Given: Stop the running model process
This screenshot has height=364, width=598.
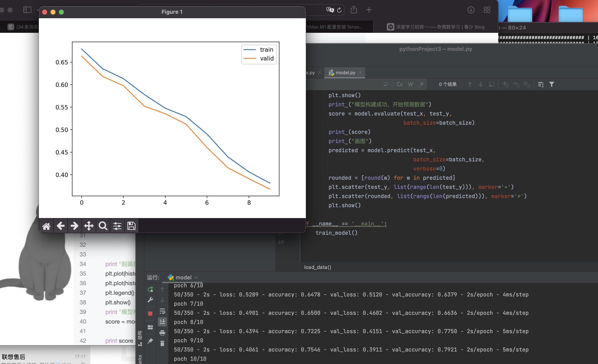Looking at the screenshot, I should [x=150, y=314].
